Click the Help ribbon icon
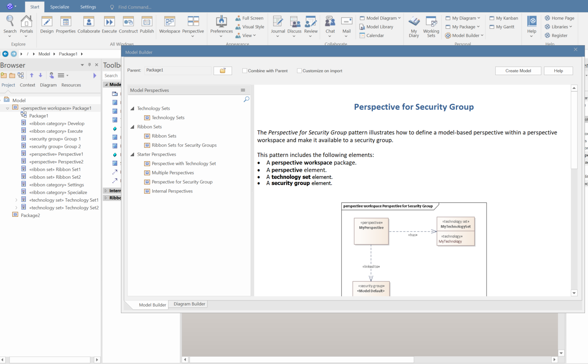 [x=532, y=26]
